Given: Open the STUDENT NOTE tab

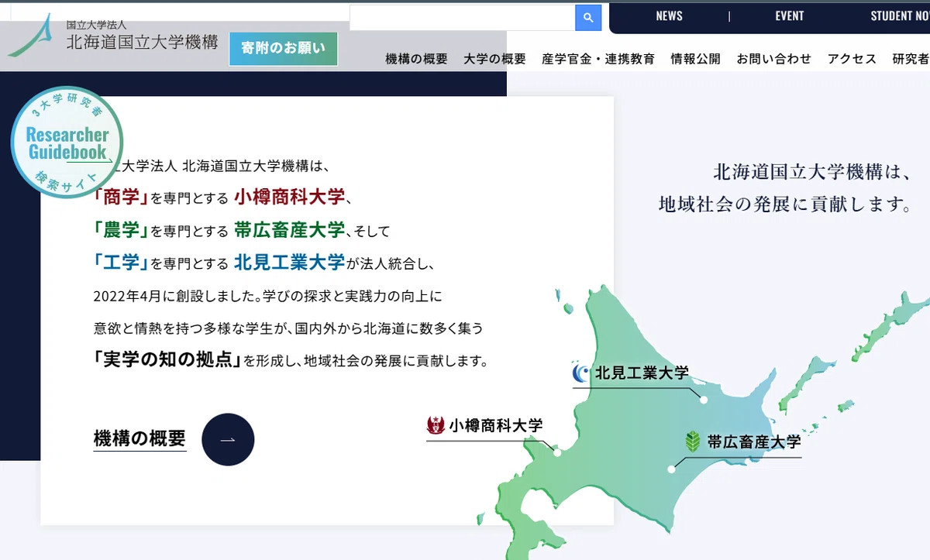Looking at the screenshot, I should point(900,16).
